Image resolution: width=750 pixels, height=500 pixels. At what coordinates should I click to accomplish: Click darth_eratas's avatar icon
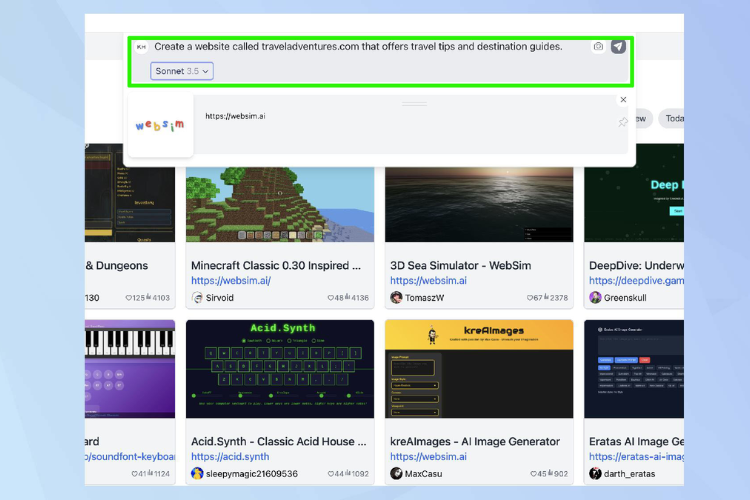coord(595,474)
